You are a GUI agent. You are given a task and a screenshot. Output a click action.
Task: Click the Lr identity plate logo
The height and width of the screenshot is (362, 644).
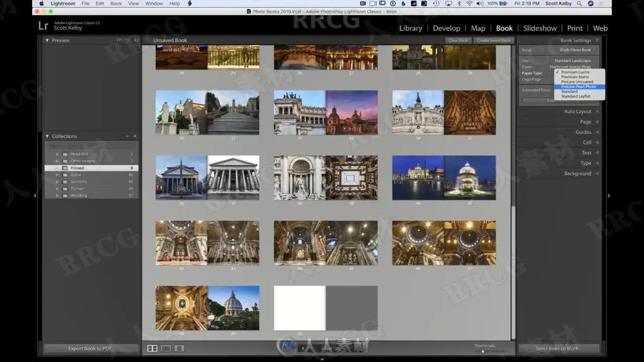pos(43,26)
